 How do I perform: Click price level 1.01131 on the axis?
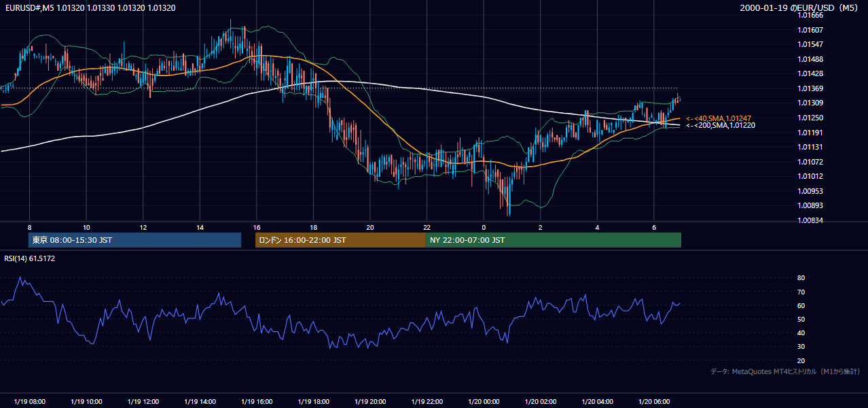[x=810, y=147]
